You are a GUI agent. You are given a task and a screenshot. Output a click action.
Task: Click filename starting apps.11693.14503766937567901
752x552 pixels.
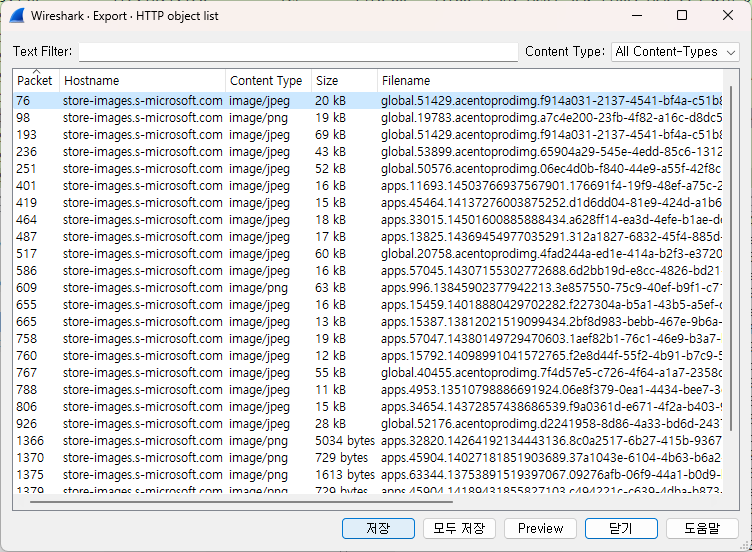click(x=551, y=186)
